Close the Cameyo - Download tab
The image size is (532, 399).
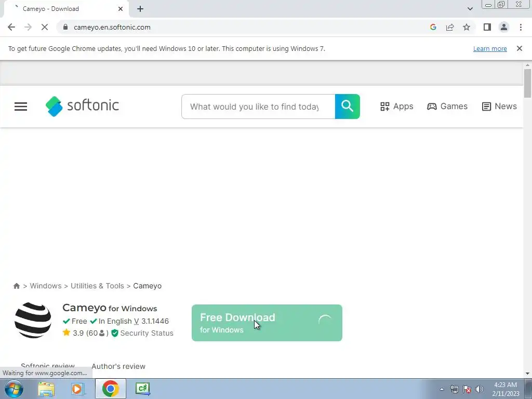tap(121, 9)
